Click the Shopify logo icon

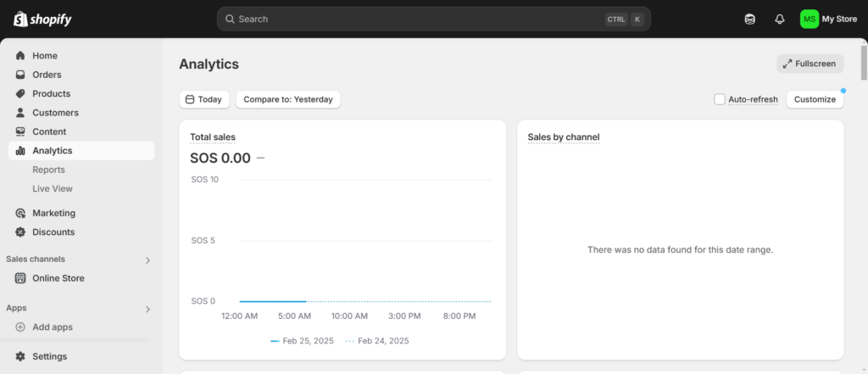click(20, 20)
